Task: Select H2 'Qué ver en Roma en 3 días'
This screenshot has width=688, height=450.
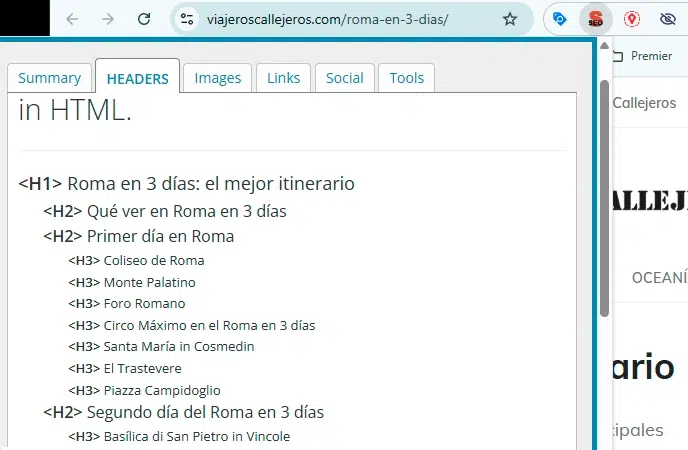Action: [165, 211]
